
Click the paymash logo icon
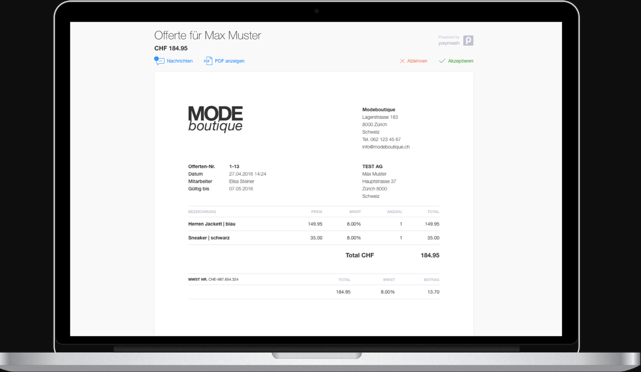point(468,40)
